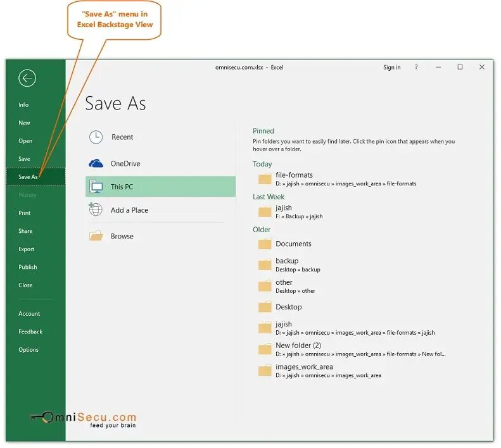Click the OneDrive cloud icon
This screenshot has width=501, height=448.
(x=96, y=163)
